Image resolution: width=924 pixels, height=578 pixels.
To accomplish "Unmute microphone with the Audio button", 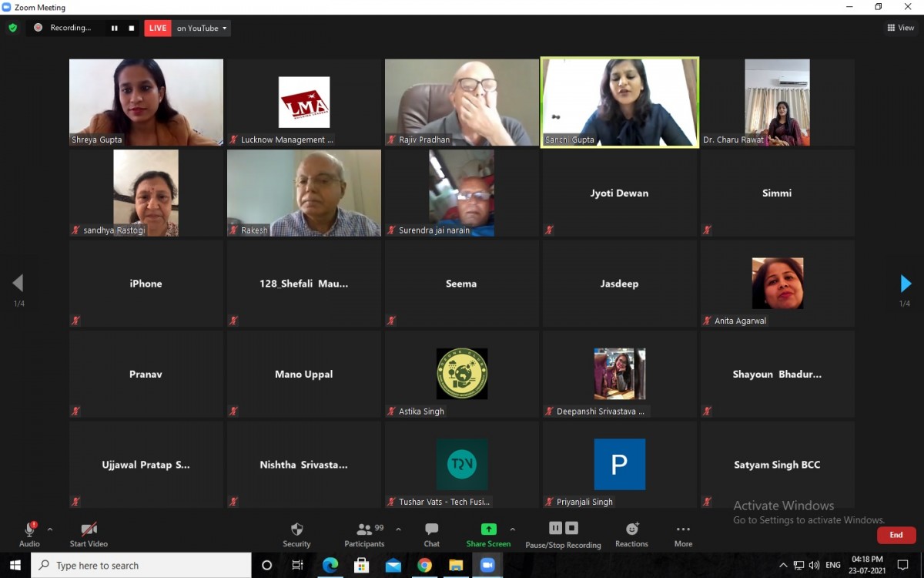I will pos(29,534).
